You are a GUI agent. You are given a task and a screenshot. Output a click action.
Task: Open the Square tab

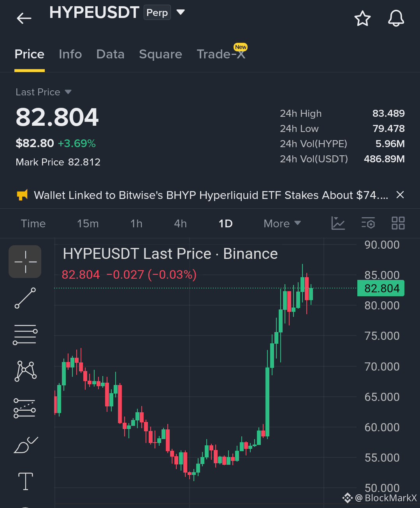click(160, 54)
